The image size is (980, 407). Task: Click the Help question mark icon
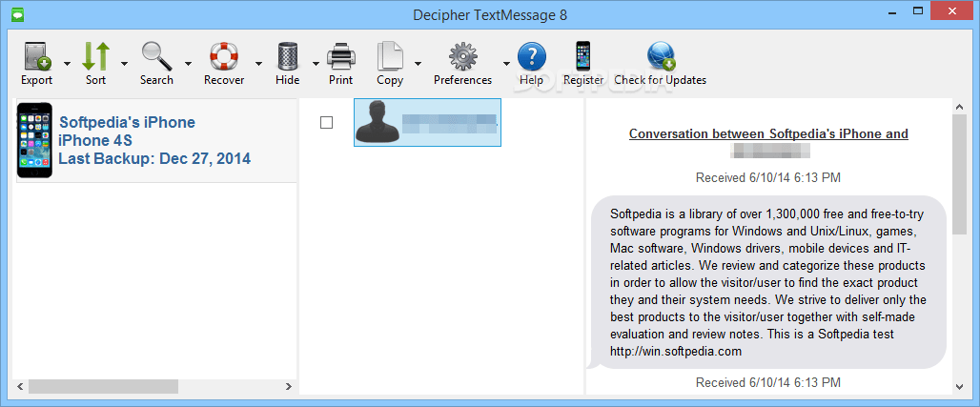tap(532, 56)
